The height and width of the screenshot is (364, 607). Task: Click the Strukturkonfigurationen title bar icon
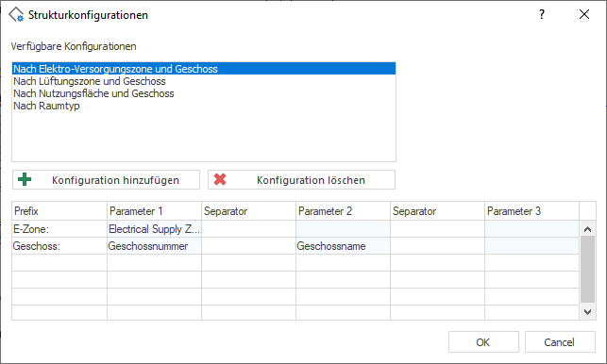pyautogui.click(x=16, y=15)
